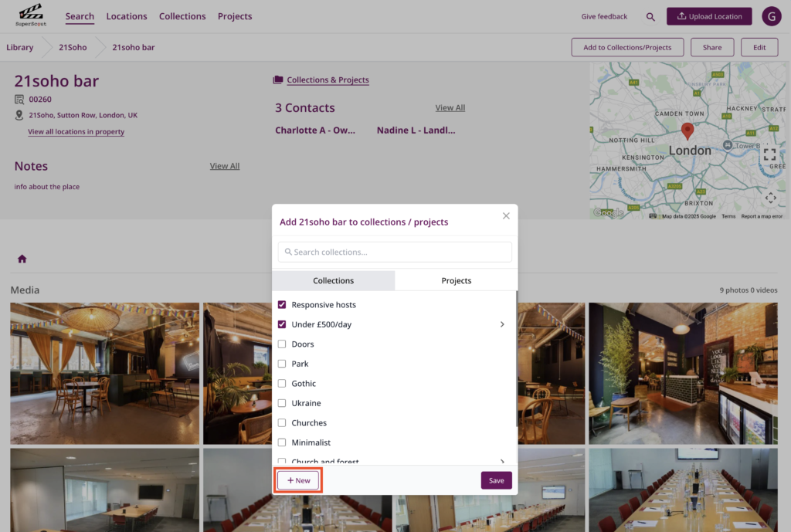Open search via the magnifier icon in header
791x532 pixels.
pyautogui.click(x=650, y=17)
